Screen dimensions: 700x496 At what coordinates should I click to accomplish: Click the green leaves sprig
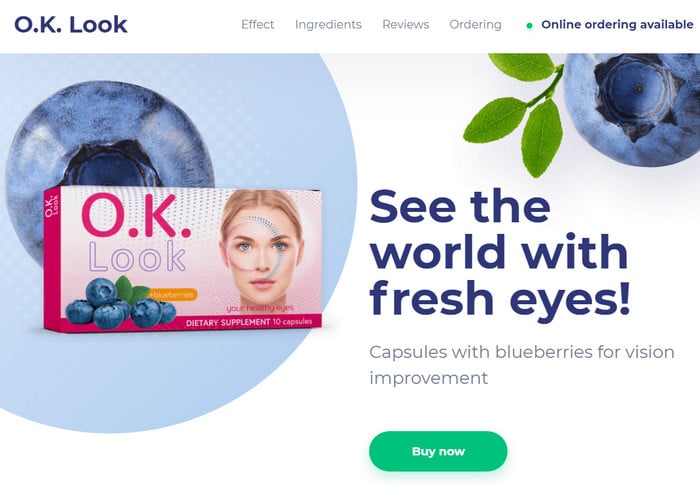coord(518,112)
